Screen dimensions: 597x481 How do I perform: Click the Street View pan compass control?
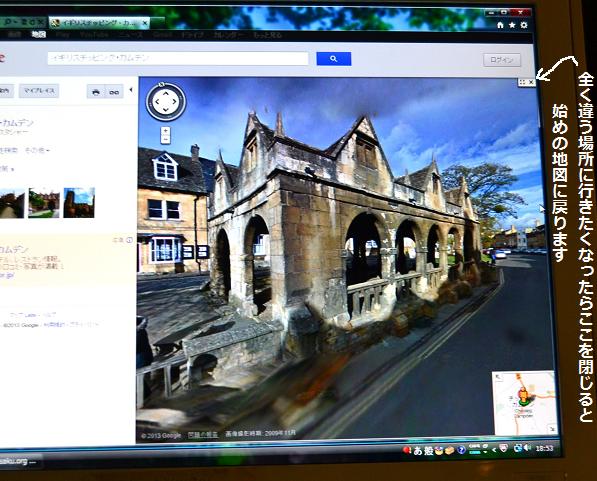pyautogui.click(x=166, y=102)
